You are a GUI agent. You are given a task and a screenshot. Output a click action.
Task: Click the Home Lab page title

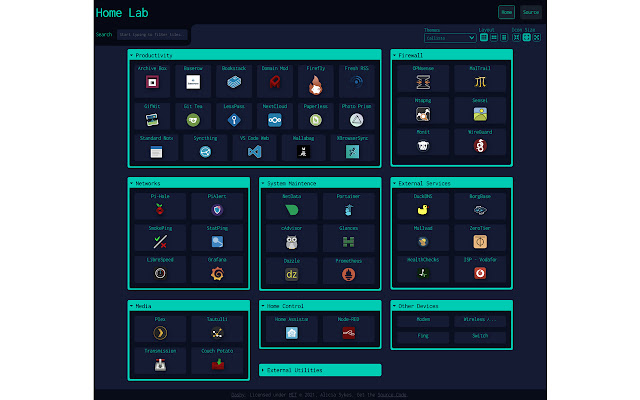click(122, 13)
